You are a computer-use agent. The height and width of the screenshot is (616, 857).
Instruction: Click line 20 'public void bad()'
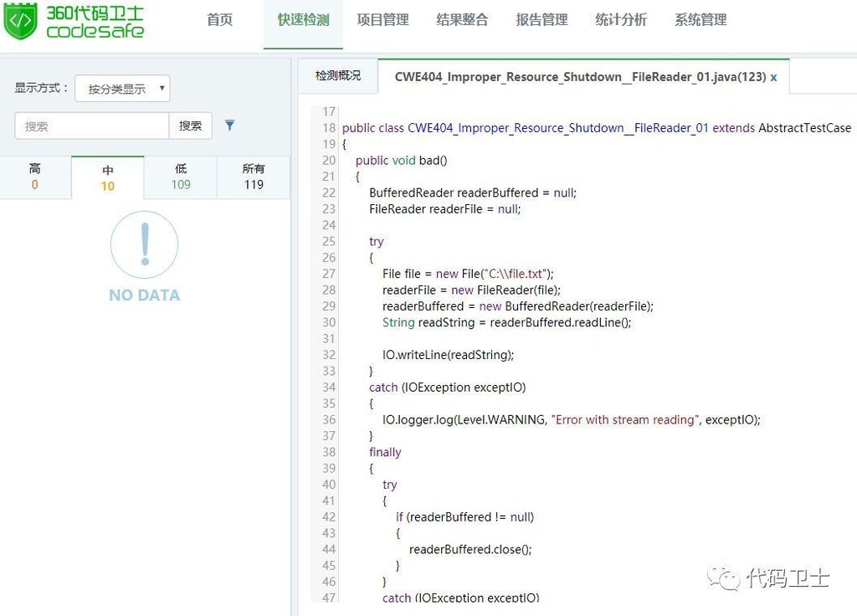401,160
